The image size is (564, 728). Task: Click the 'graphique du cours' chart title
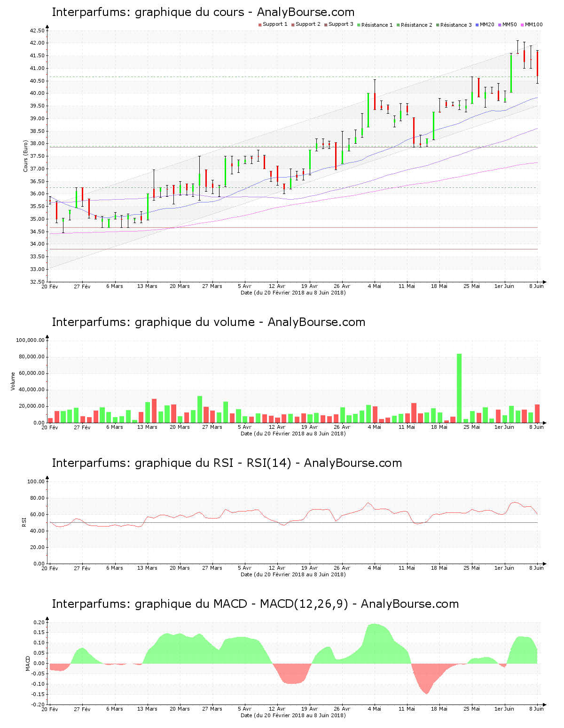coord(203,12)
